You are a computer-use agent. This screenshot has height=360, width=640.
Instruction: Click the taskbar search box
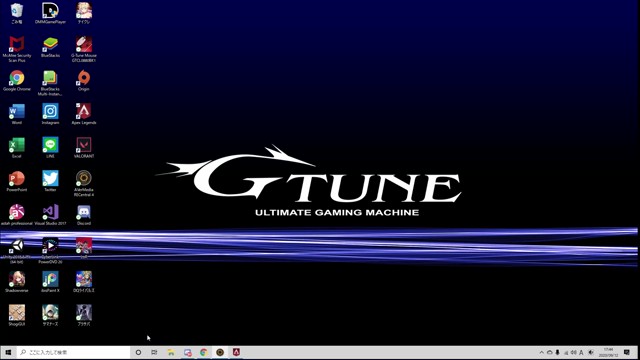73,352
